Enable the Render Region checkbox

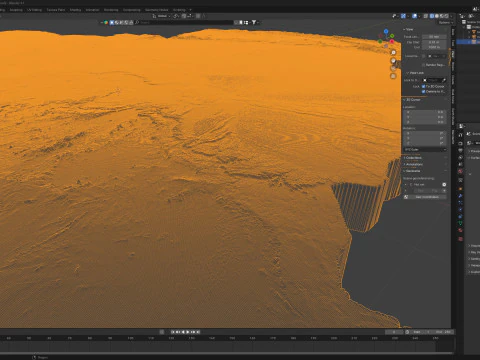[423, 65]
